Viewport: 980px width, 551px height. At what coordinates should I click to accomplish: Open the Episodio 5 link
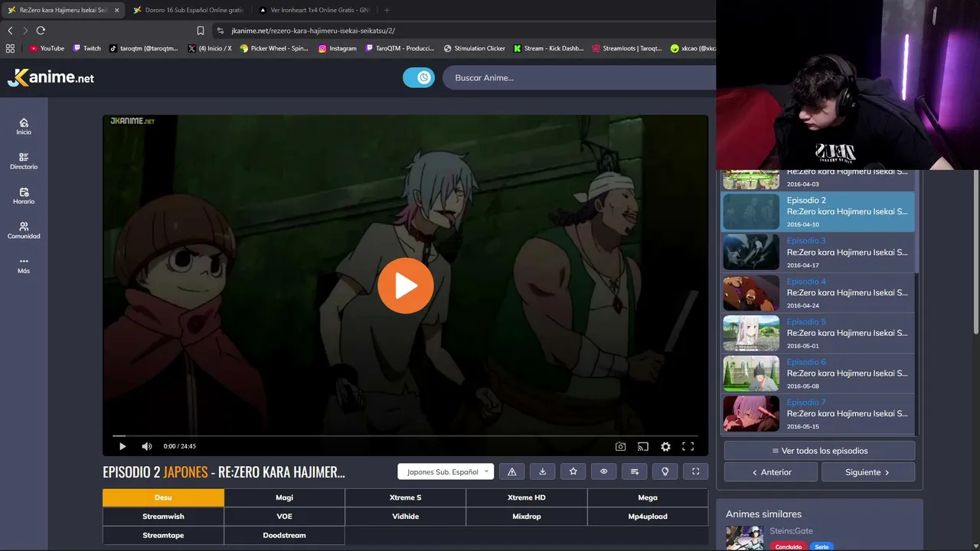(806, 322)
